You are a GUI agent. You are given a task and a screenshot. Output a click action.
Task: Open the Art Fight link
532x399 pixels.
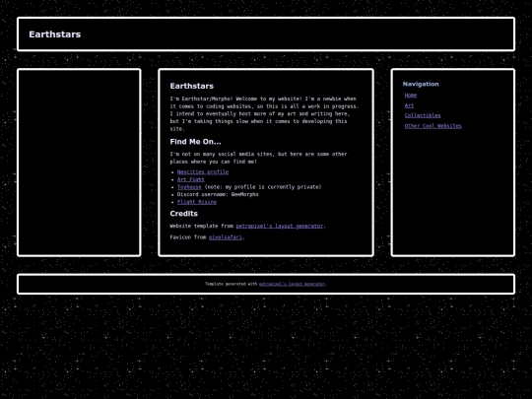point(191,179)
